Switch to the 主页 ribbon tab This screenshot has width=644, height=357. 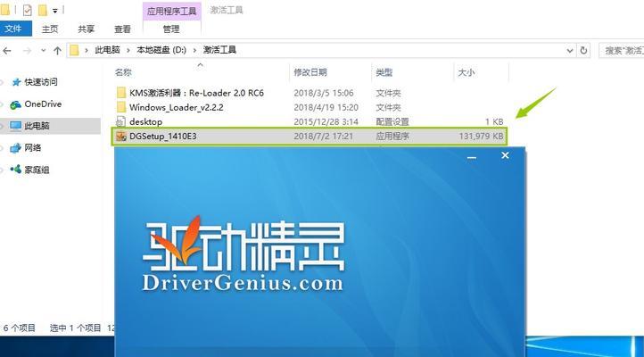point(50,29)
